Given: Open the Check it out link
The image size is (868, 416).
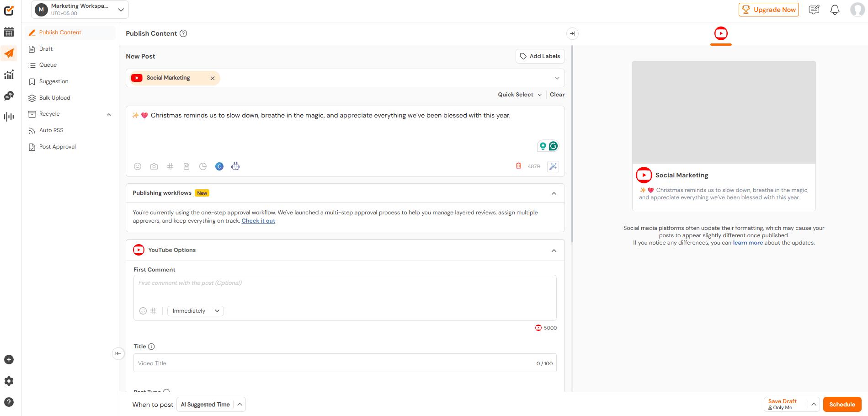Looking at the screenshot, I should 258,220.
